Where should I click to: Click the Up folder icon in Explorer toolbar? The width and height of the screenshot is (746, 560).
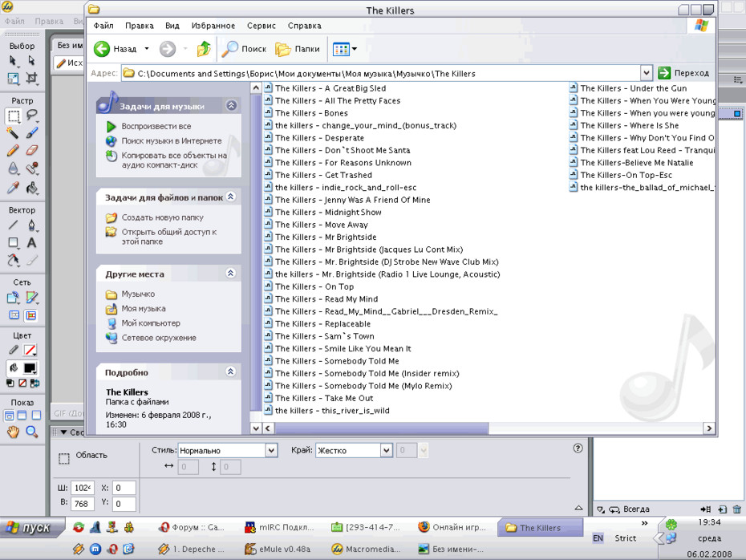point(204,48)
